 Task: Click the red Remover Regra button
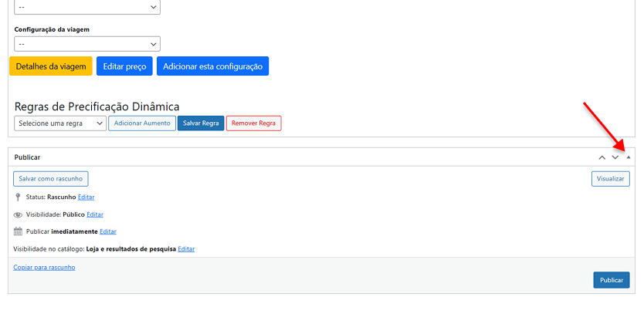coord(253,123)
